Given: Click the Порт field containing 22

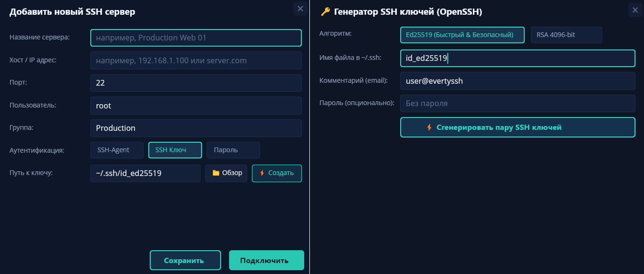Looking at the screenshot, I should [196, 83].
